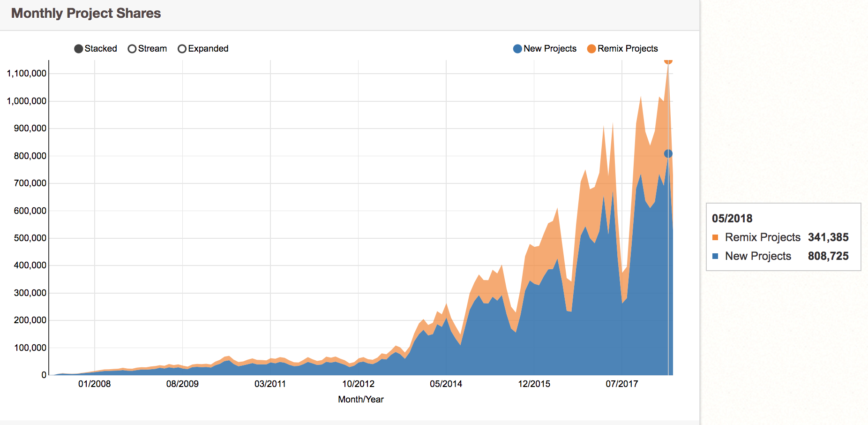The width and height of the screenshot is (868, 425).
Task: Click the blue data point marker on chart
Action: [x=668, y=154]
